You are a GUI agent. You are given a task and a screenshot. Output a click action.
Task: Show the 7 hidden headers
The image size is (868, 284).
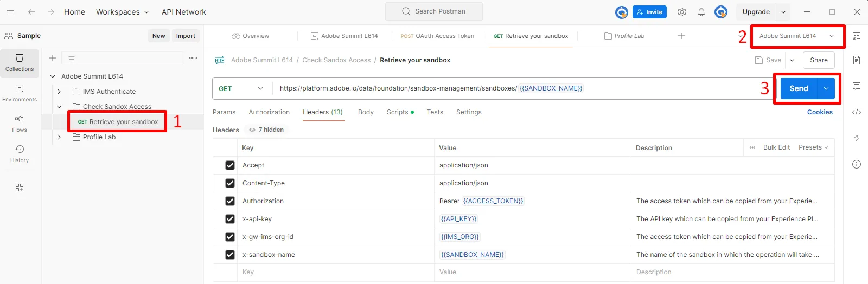[x=266, y=130]
